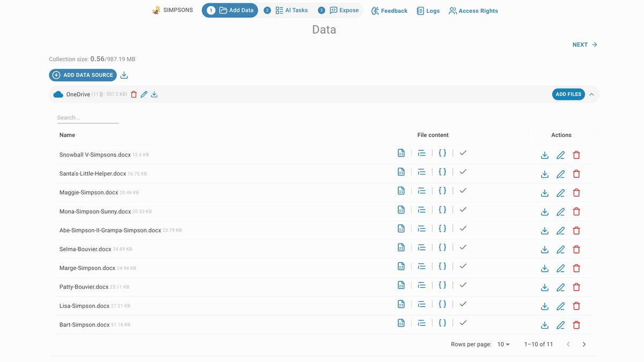View JSON braces for Abe-Simpson-II-Grampa-Simpson.docx
Viewport: 644px width, 362px height.
point(442,228)
